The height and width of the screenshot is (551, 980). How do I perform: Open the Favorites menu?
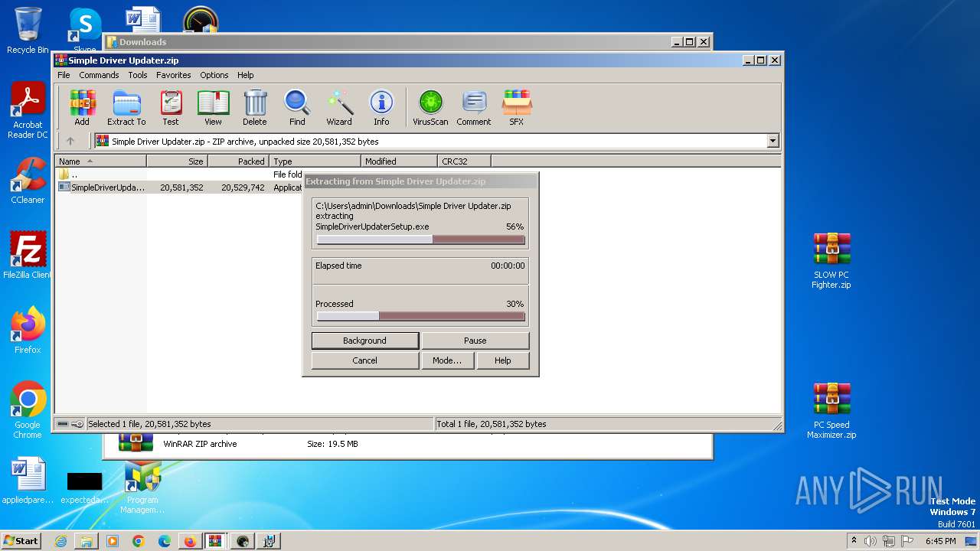(174, 75)
